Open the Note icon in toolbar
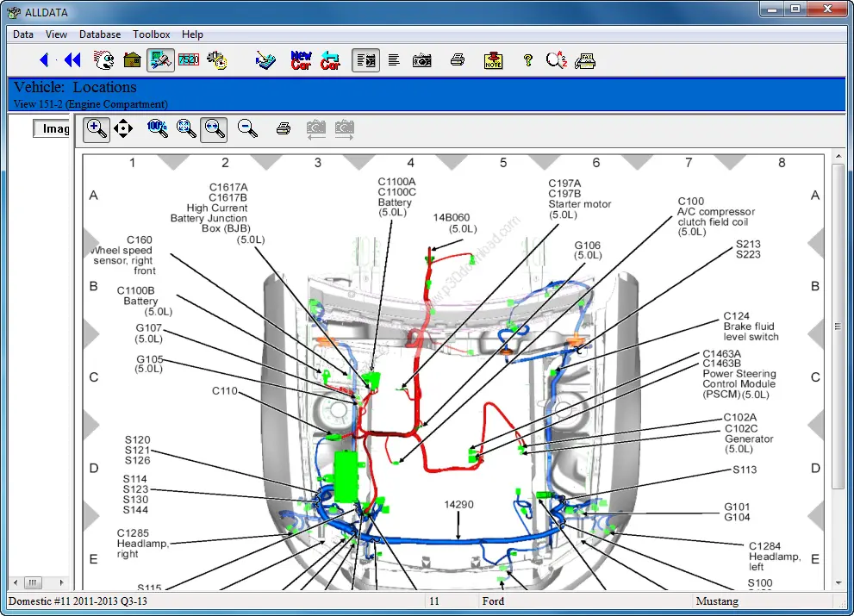The height and width of the screenshot is (616, 854). click(493, 60)
